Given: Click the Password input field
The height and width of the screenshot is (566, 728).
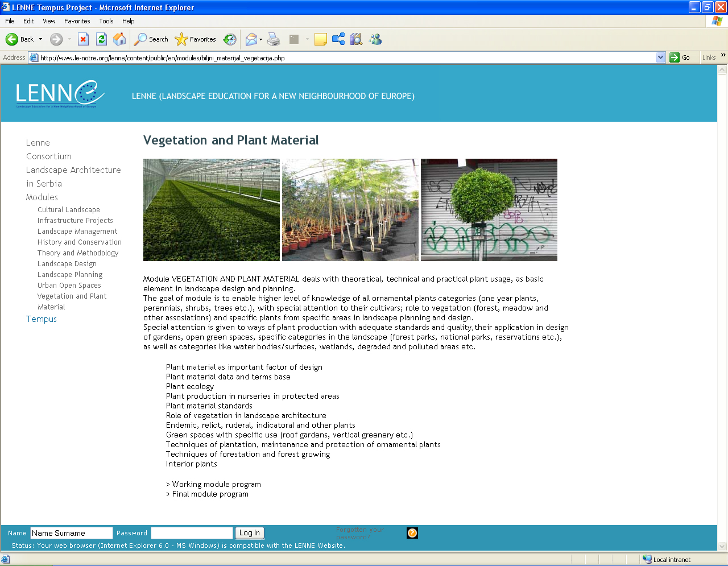Looking at the screenshot, I should point(192,533).
